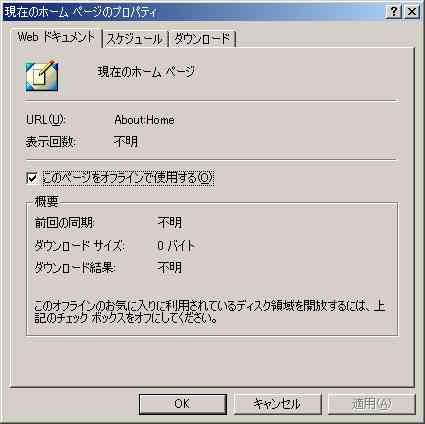The height and width of the screenshot is (424, 425).
Task: Click the 前回の同期 label
Action: [64, 223]
